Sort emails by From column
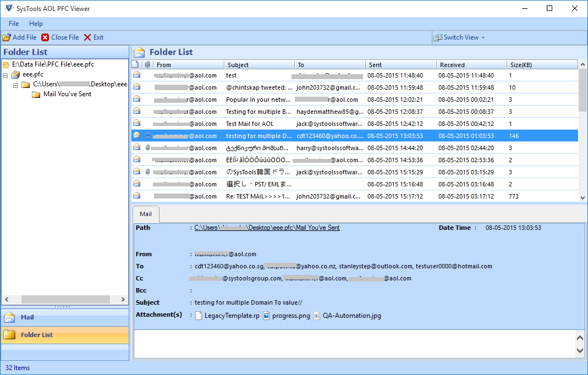Viewport: 588px width, 375px height. [x=189, y=65]
